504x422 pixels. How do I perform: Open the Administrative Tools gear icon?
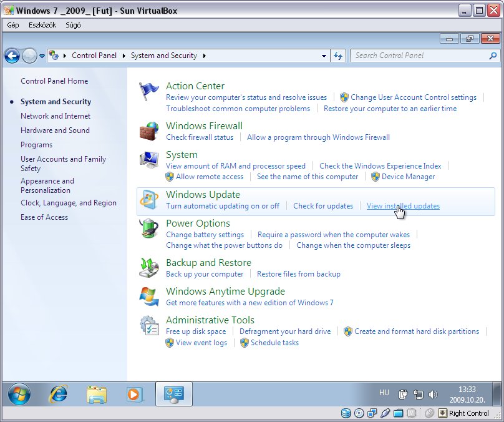[x=149, y=325]
